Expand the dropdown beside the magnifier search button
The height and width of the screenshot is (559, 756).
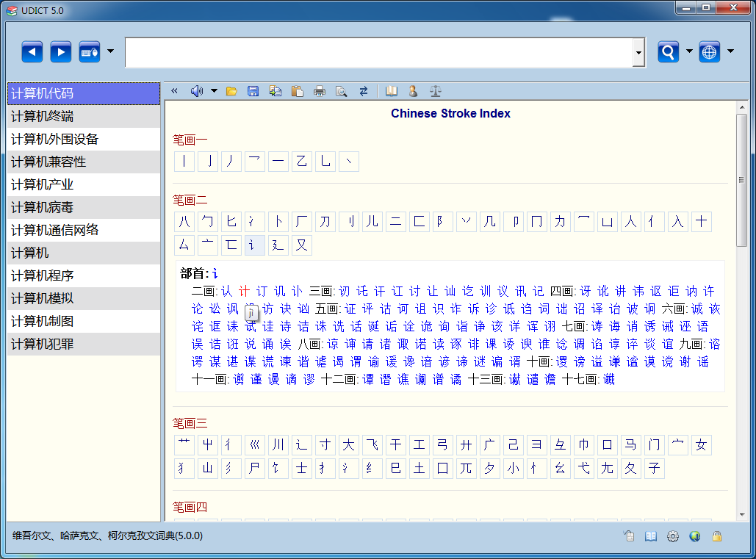point(689,51)
